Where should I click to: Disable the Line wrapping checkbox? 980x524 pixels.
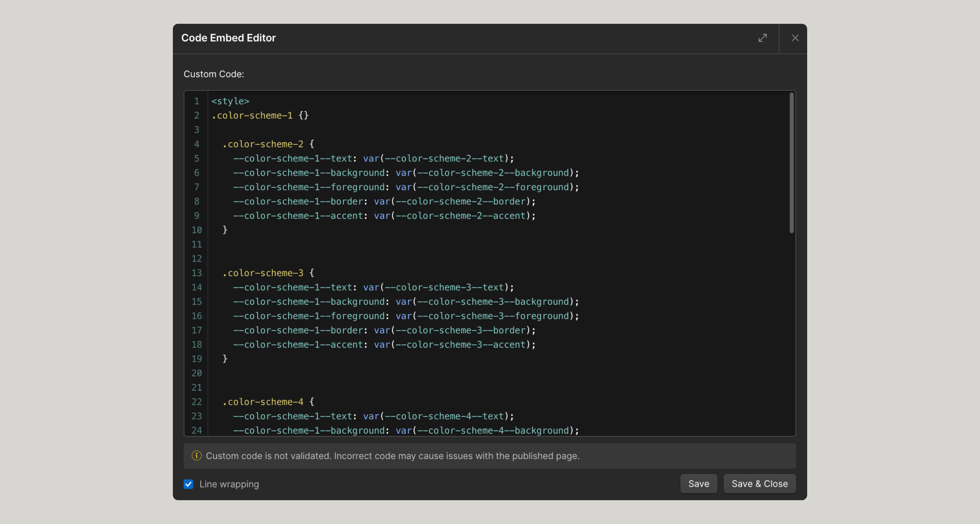click(188, 484)
